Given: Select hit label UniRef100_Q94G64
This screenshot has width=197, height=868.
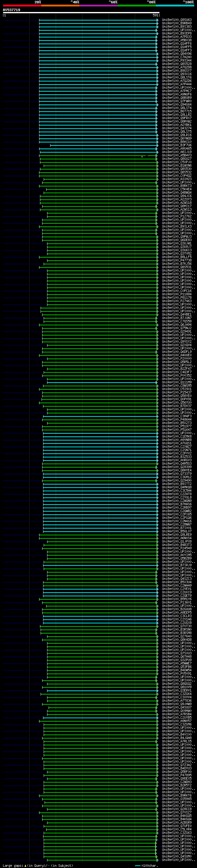Looking at the screenshot, I should pos(177,104).
